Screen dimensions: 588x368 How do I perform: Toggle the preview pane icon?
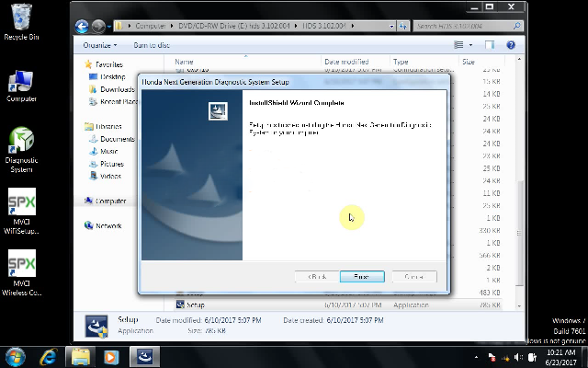pyautogui.click(x=490, y=45)
